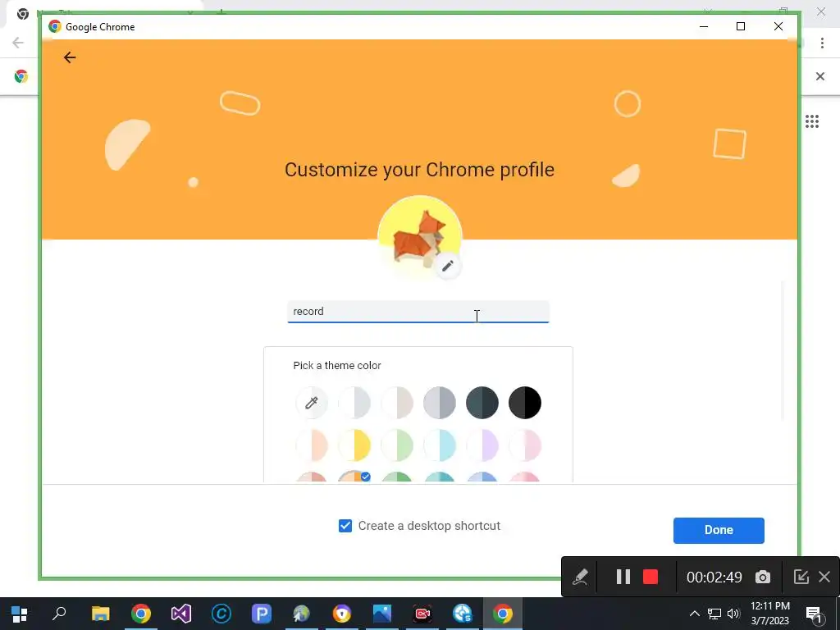Screen dimensions: 840x630
Task: Open Google apps grid in background window
Action: click(x=812, y=121)
